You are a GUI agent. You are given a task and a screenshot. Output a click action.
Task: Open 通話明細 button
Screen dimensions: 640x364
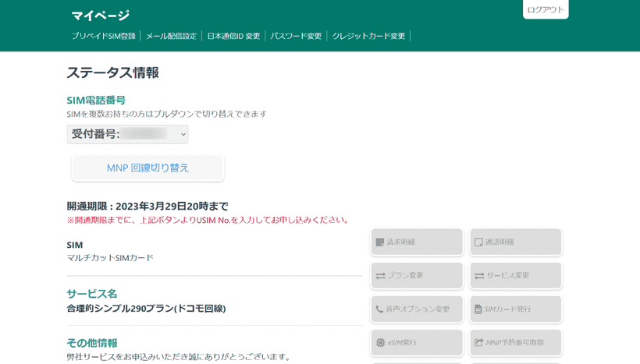tap(515, 242)
